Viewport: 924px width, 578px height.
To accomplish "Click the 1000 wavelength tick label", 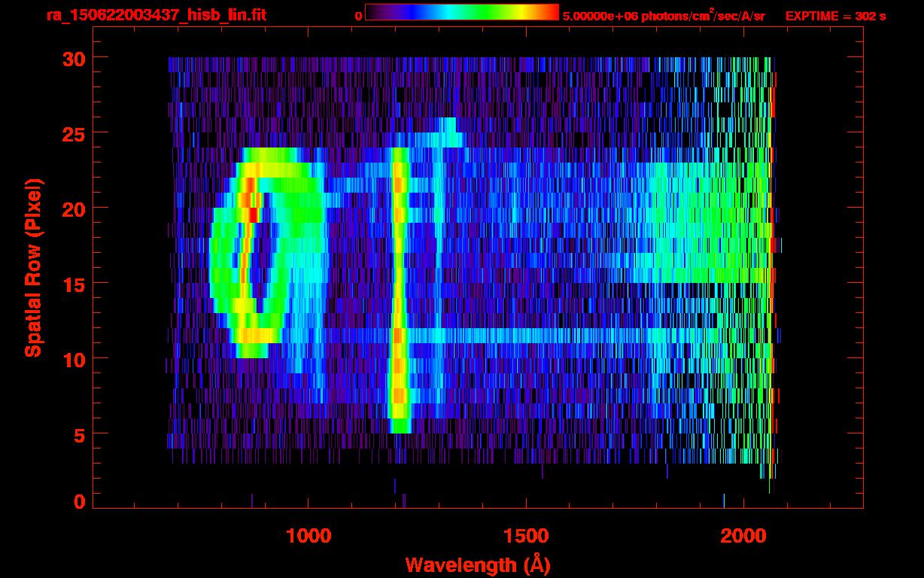I will [x=309, y=536].
